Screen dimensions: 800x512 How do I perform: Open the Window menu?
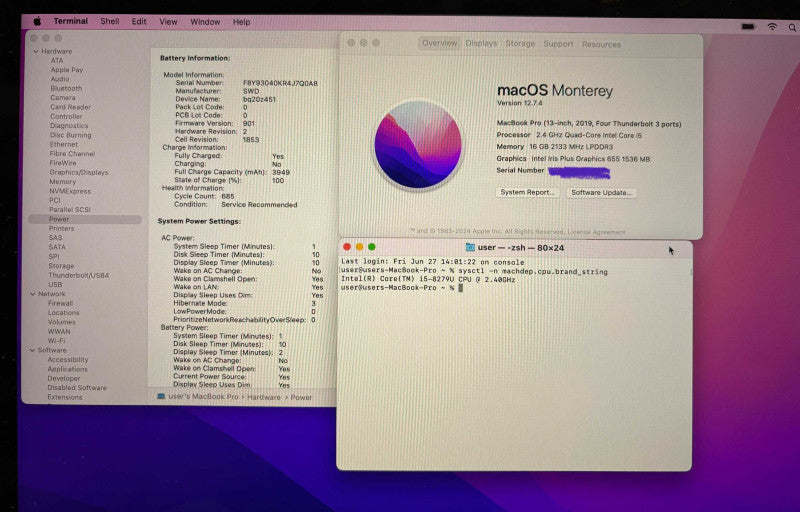tap(205, 21)
